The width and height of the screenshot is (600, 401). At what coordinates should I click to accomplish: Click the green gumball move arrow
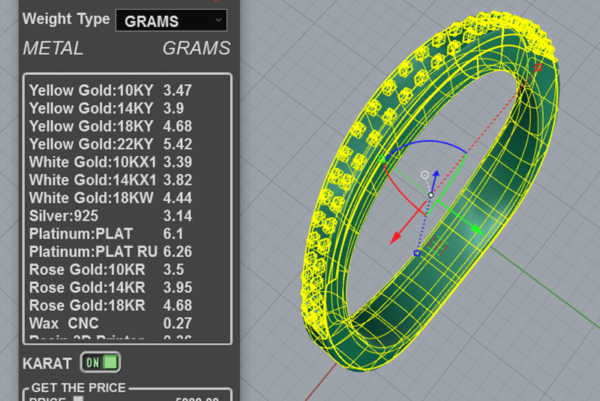tap(476, 229)
